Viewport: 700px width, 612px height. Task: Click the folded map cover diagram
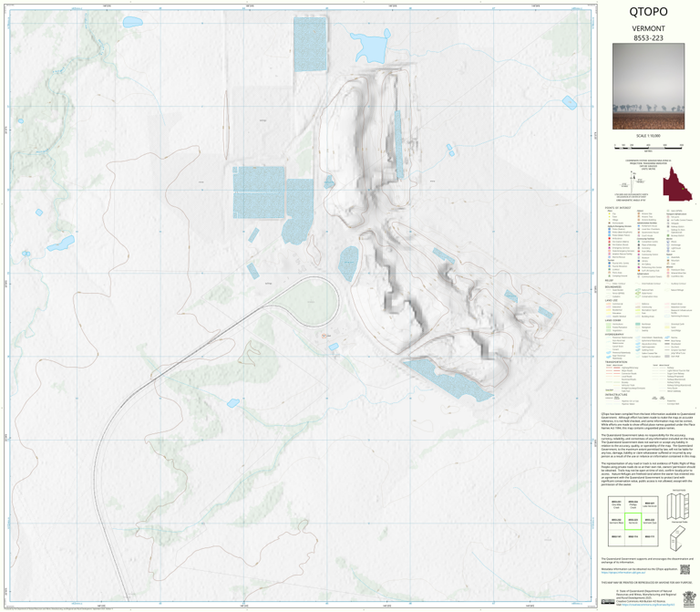tap(678, 538)
